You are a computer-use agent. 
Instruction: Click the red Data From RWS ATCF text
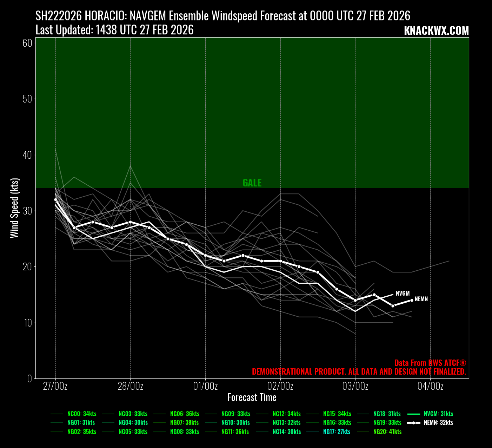pyautogui.click(x=430, y=363)
